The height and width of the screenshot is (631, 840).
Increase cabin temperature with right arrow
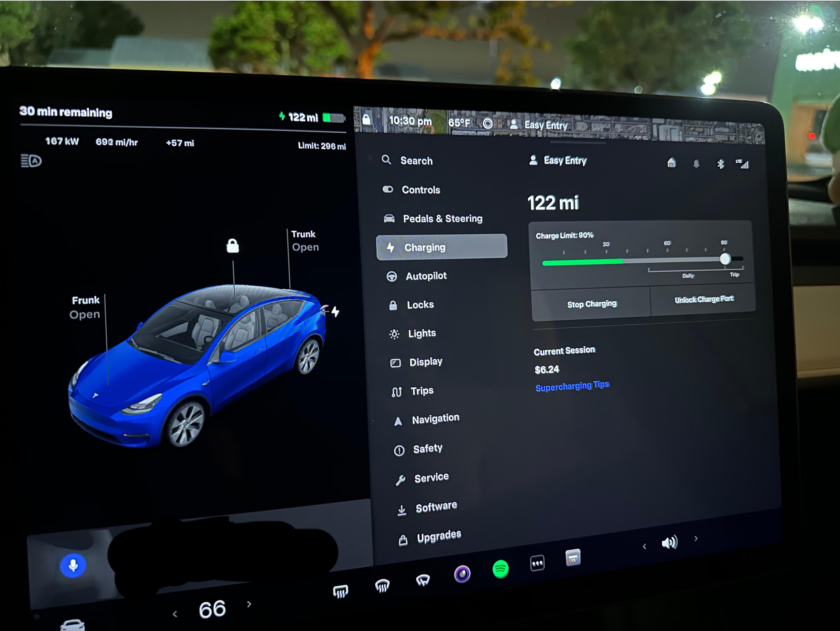click(x=249, y=604)
